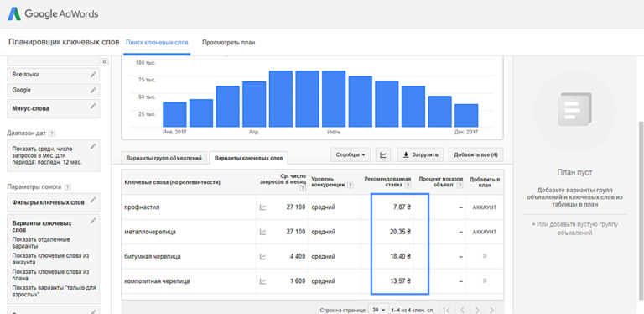Viewport: 644px width, 314px height.
Task: Open help for 'Рекомендованная ставка' column
Action: click(408, 186)
